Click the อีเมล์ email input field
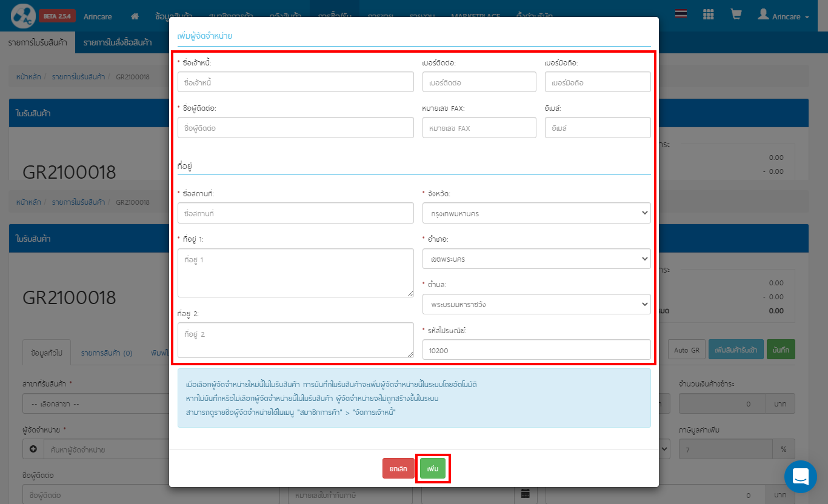 (x=597, y=128)
